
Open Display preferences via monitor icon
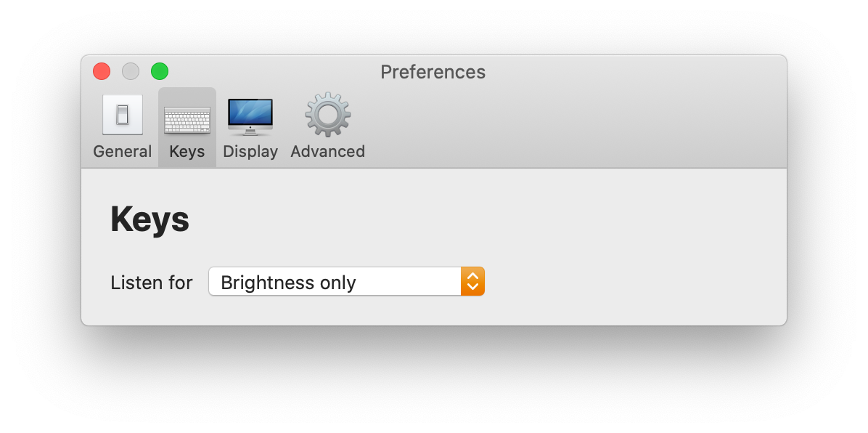pos(250,116)
